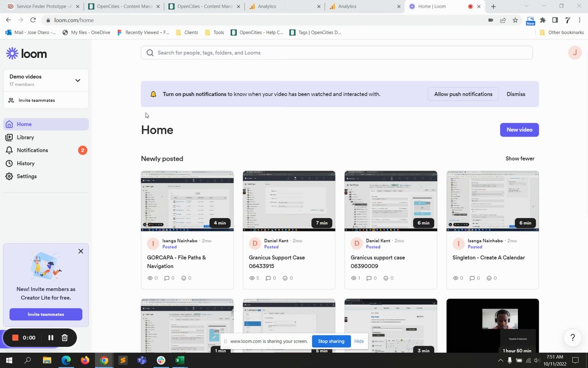Screen dimensions: 588x368
Task: Open Granicus Support Case 06433915 thumbnail
Action: (289, 201)
